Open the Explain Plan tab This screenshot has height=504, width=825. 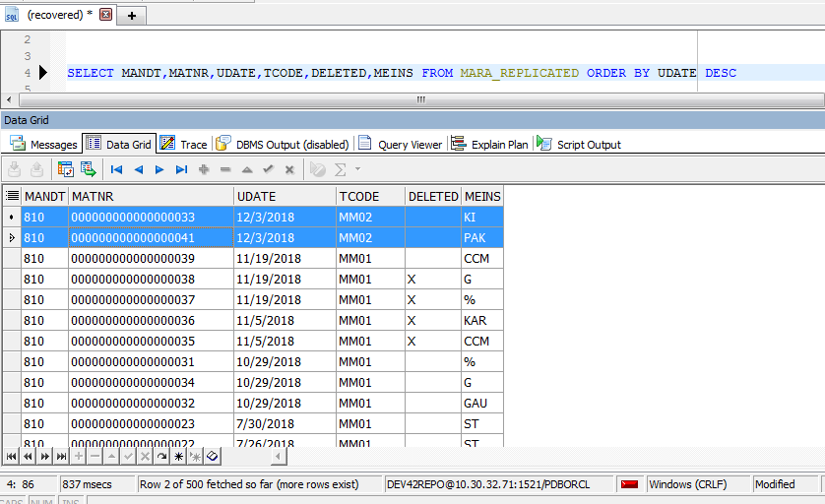click(490, 144)
